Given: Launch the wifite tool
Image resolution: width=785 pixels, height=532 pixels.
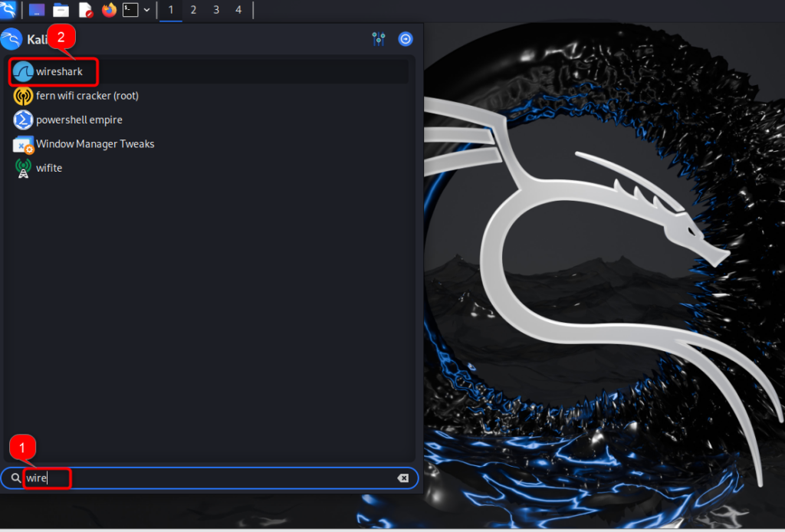Looking at the screenshot, I should point(48,167).
